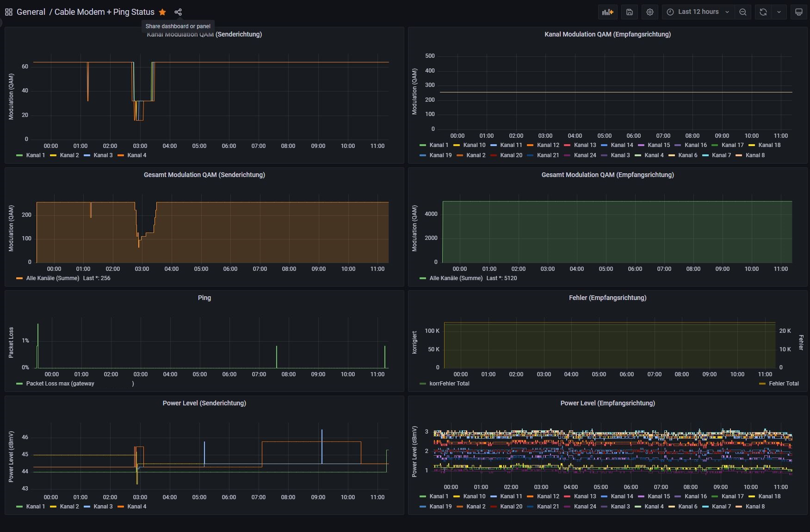Toggle Kanal 24 in Power Level Empfangsrichtung legend
Screen dimensions: 810x532
point(585,507)
